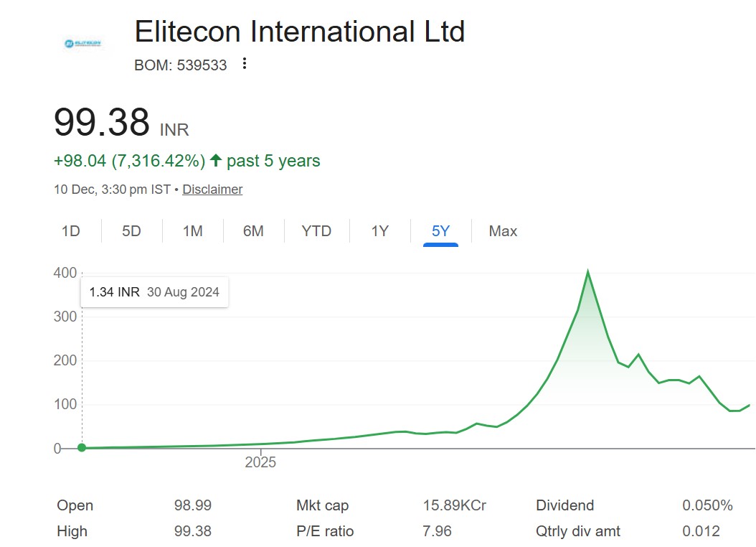Image resolution: width=756 pixels, height=547 pixels.
Task: Click the 1.34 INR price tooltip
Action: coord(154,292)
